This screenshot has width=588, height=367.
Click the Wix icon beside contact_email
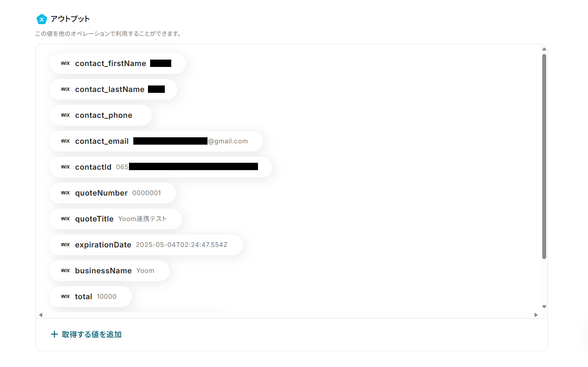point(65,141)
